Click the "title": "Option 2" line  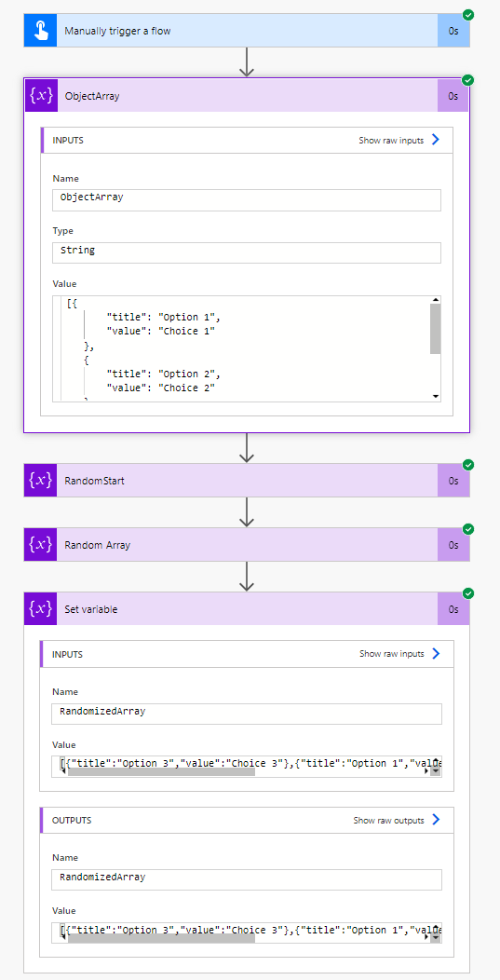pos(164,374)
